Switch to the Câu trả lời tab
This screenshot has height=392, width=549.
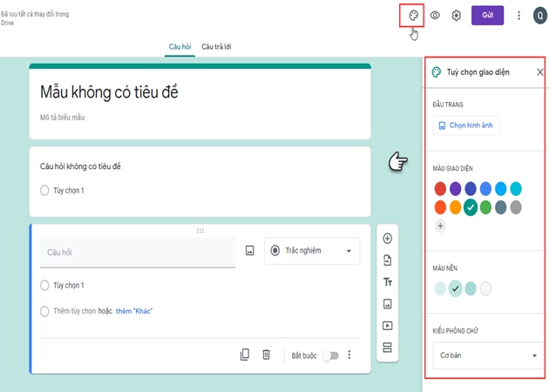point(216,46)
